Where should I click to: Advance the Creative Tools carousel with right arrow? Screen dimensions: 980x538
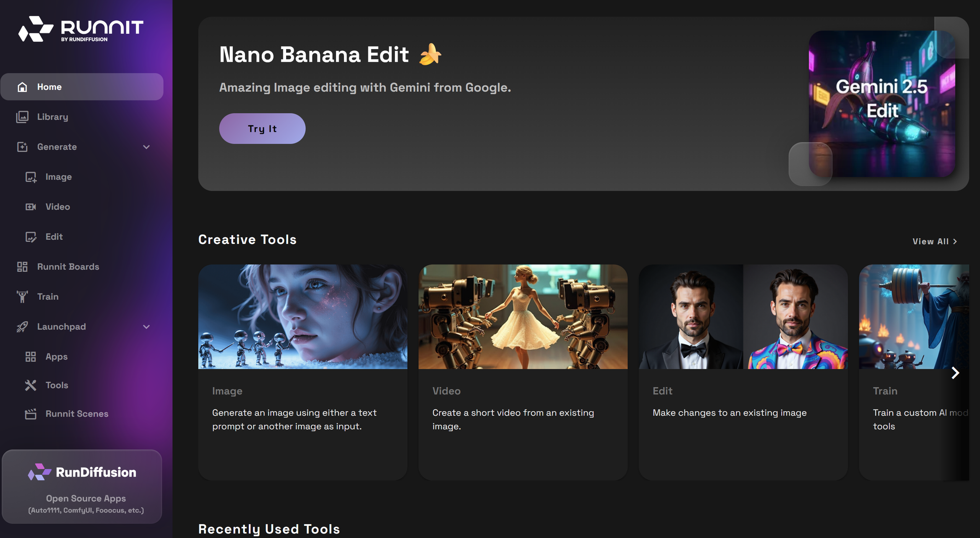pyautogui.click(x=955, y=373)
